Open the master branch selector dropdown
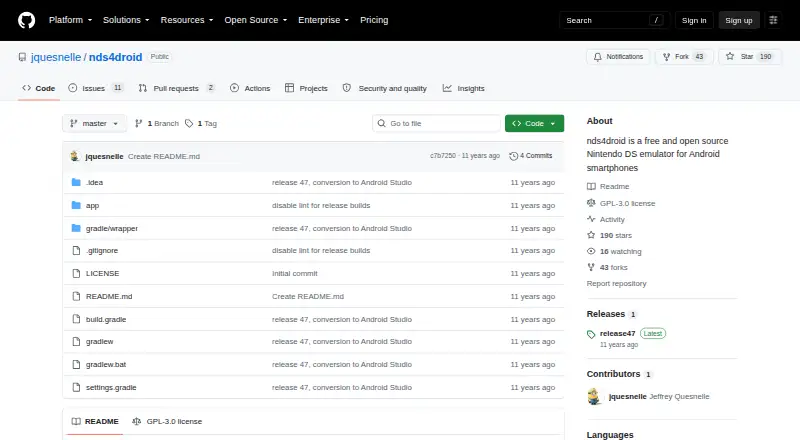The image size is (800, 440). coord(94,124)
